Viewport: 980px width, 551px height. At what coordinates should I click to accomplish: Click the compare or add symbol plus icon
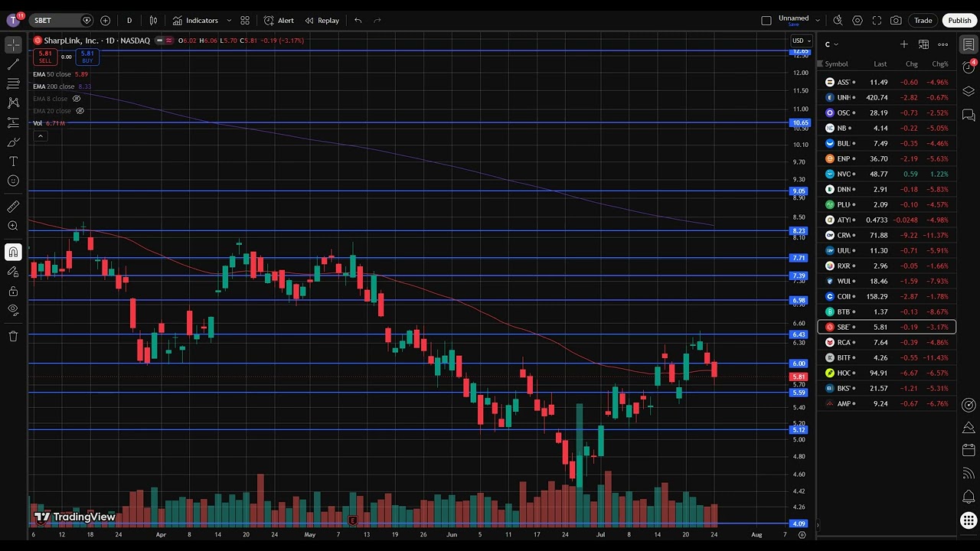point(105,21)
